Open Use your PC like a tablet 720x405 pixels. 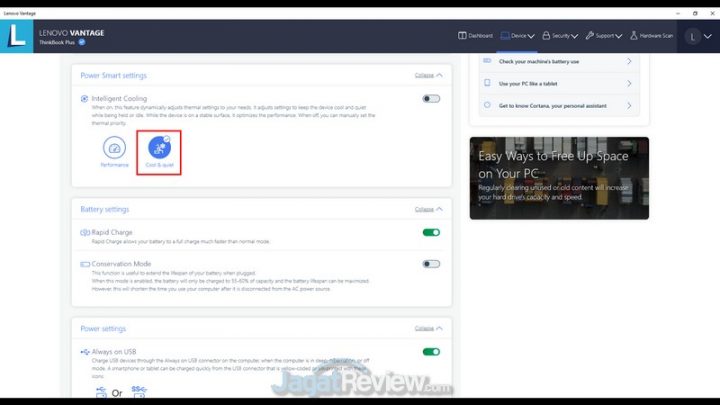[559, 84]
